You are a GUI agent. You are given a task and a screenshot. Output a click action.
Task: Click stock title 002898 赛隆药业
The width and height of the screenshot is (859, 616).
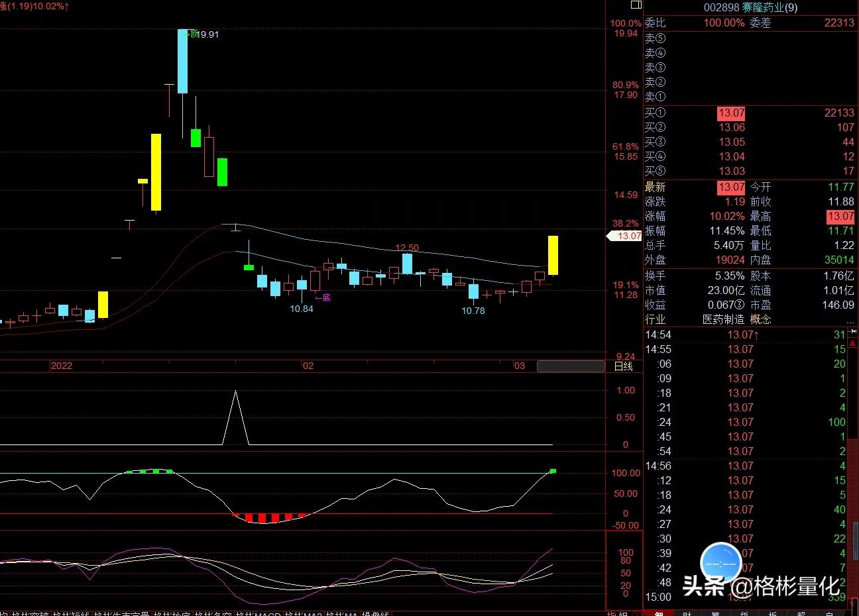pos(750,7)
